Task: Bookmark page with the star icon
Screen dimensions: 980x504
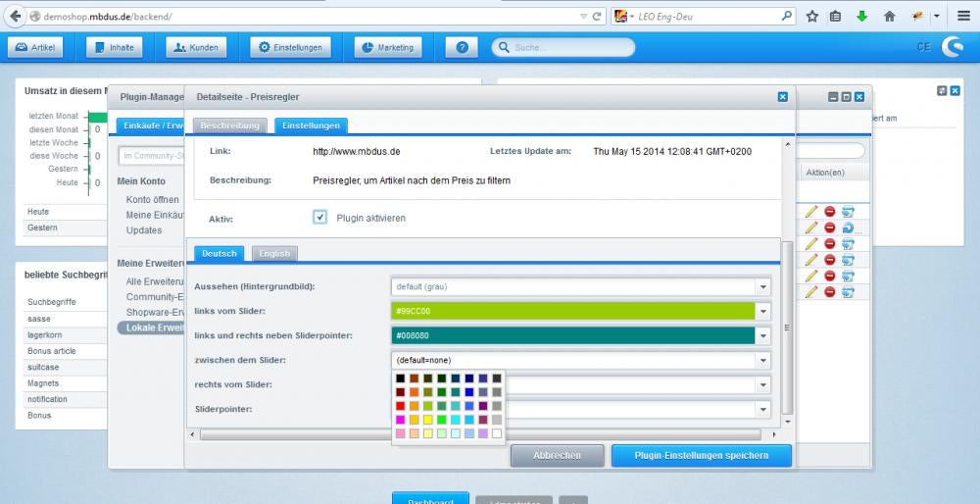Action: click(811, 17)
